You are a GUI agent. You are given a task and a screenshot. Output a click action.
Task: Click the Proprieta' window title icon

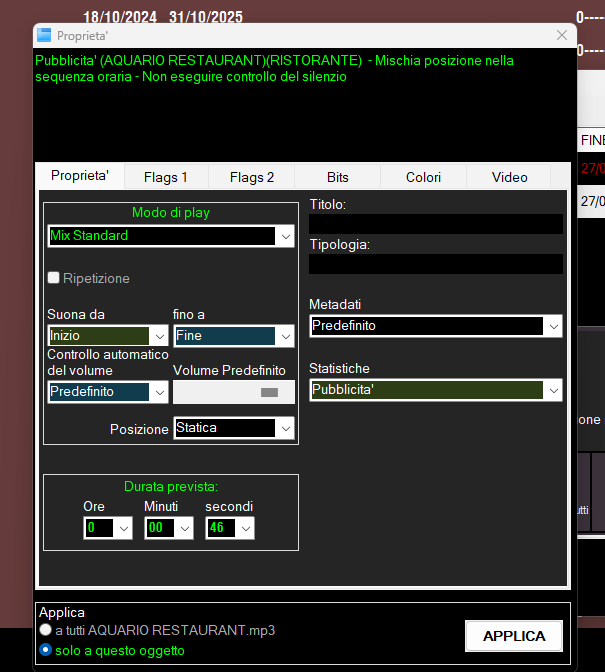44,35
